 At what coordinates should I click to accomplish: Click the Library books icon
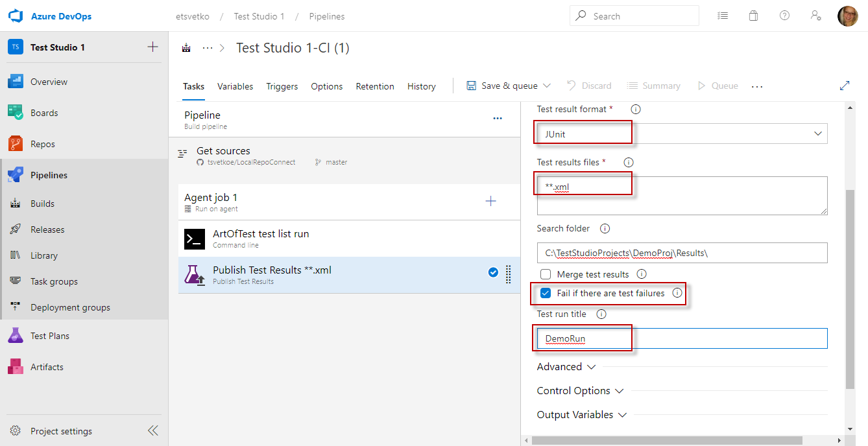click(x=16, y=255)
